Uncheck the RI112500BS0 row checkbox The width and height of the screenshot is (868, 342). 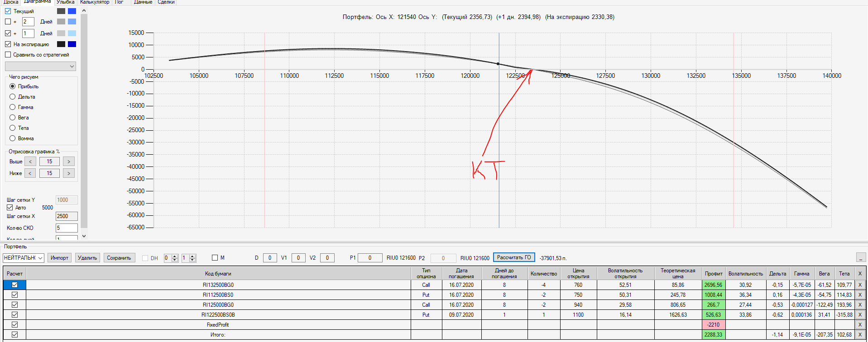click(14, 295)
